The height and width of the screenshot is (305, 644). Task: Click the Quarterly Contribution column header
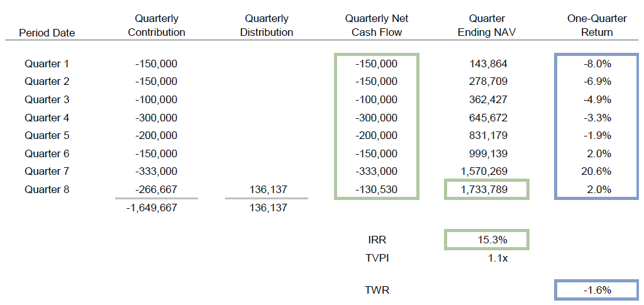click(157, 26)
